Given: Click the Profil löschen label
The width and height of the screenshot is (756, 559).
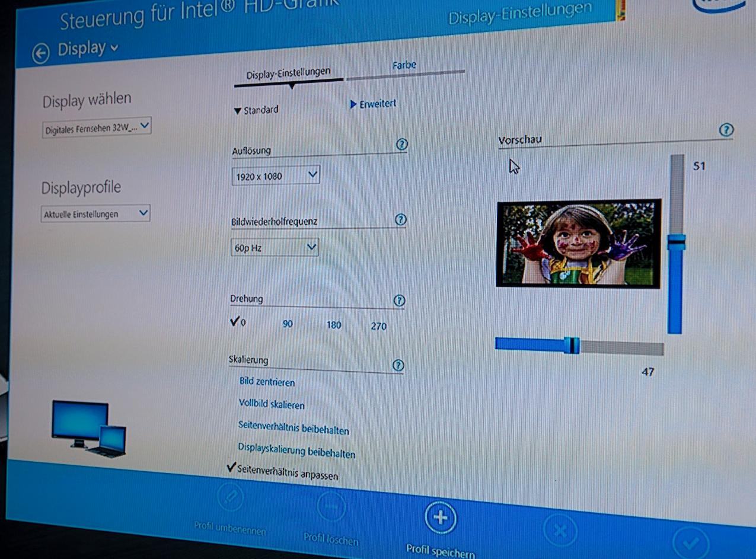Looking at the screenshot, I should tap(331, 539).
